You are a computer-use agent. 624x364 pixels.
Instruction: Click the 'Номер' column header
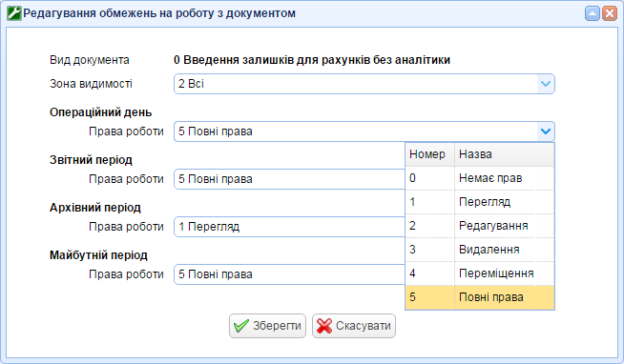coord(429,154)
